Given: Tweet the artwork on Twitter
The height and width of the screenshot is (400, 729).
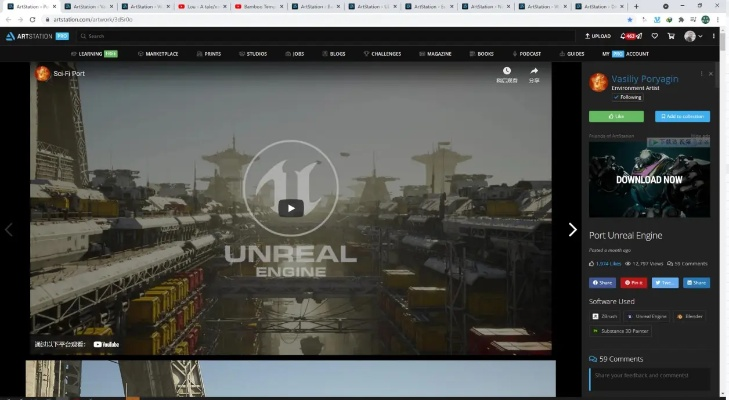Looking at the screenshot, I should (x=665, y=282).
